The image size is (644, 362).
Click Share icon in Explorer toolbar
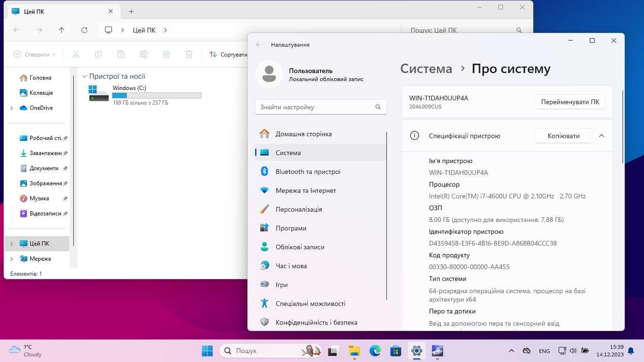pyautogui.click(x=166, y=55)
